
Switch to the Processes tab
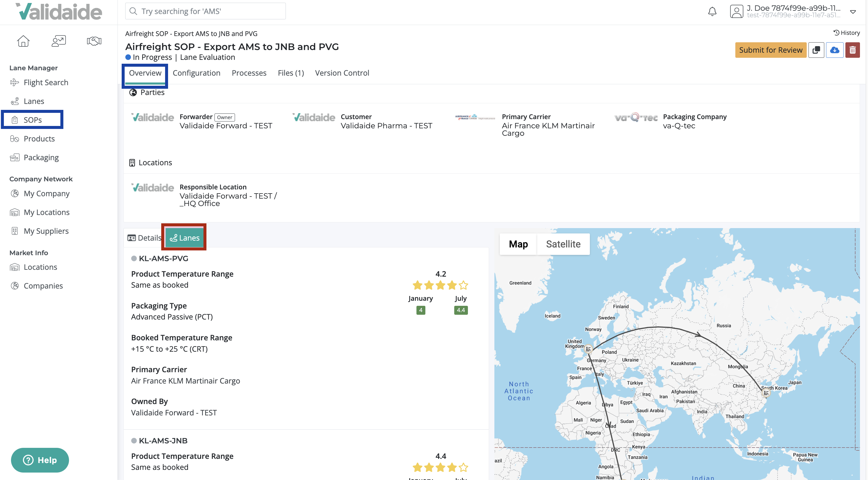[x=249, y=73]
